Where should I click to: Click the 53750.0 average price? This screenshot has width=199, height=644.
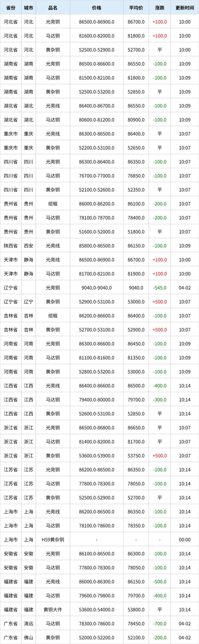point(136,456)
